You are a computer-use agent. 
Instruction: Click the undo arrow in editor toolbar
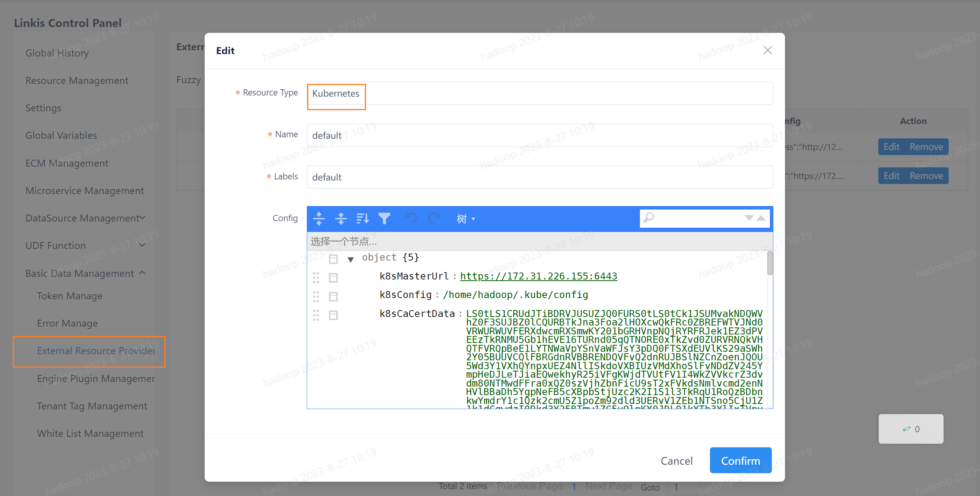[411, 218]
